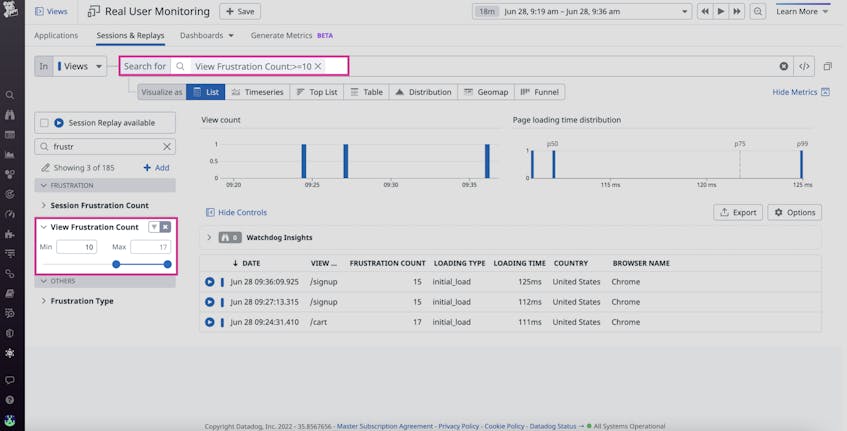The image size is (847, 431).
Task: Sort by the DATE column header
Action: [x=246, y=263]
